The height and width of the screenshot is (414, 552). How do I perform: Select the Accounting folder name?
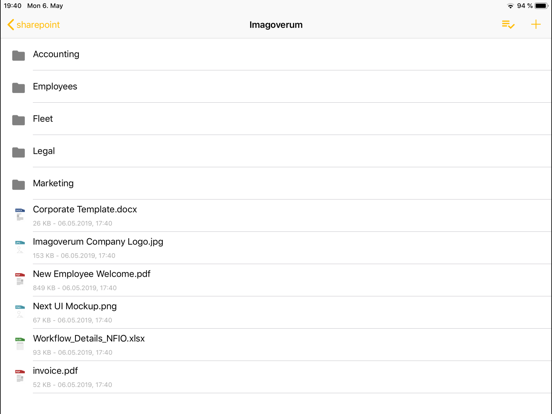pyautogui.click(x=56, y=54)
